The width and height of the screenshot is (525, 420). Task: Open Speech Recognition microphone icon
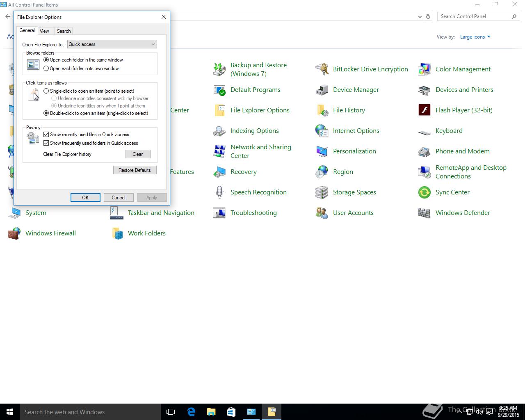219,192
